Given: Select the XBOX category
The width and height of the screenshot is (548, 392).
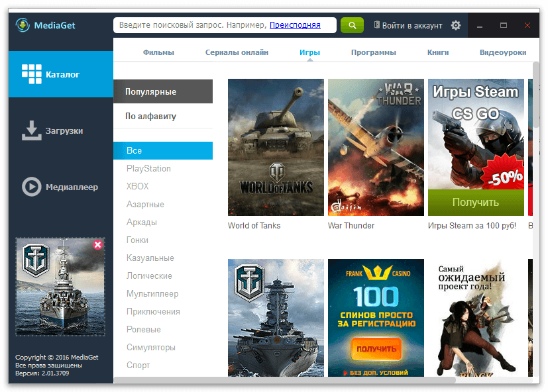Looking at the screenshot, I should 137,186.
